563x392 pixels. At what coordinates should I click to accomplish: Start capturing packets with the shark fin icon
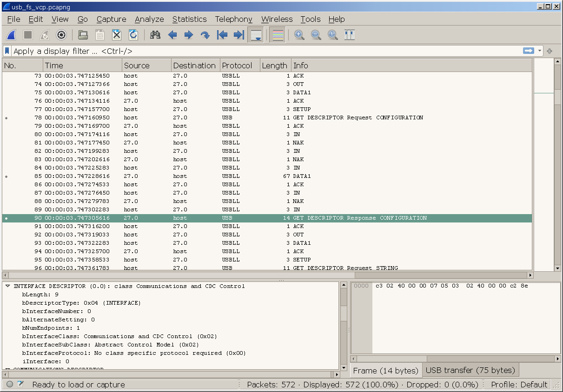pos(12,35)
